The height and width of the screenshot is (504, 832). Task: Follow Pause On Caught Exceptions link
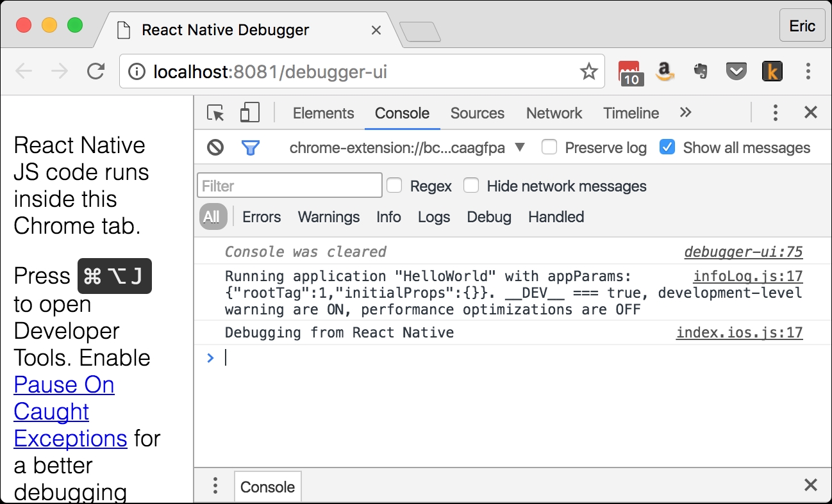point(71,411)
